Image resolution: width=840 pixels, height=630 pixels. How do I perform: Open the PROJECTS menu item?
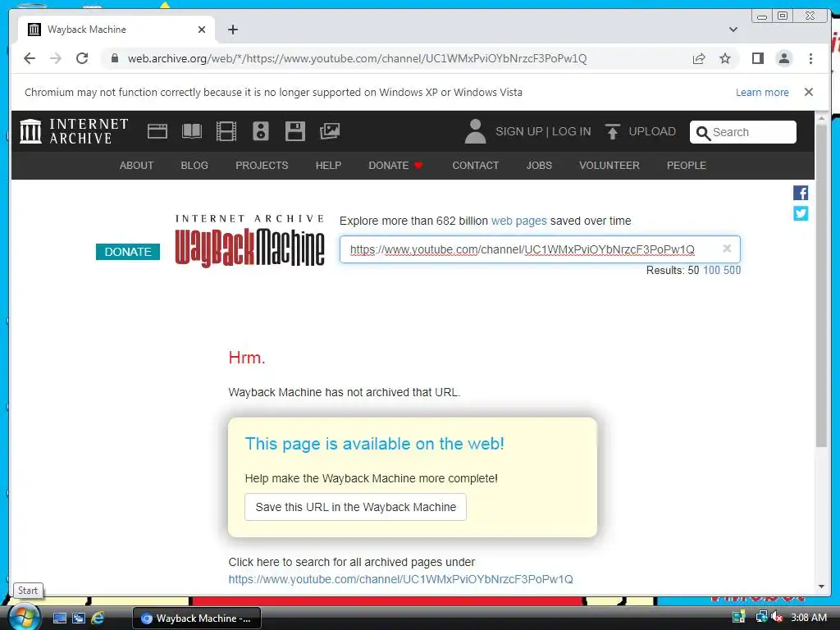[x=262, y=166]
